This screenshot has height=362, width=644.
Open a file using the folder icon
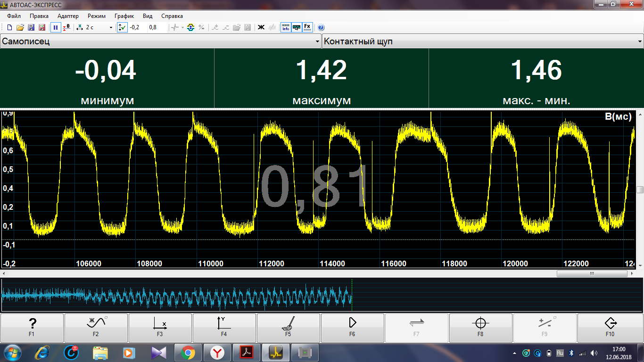20,27
